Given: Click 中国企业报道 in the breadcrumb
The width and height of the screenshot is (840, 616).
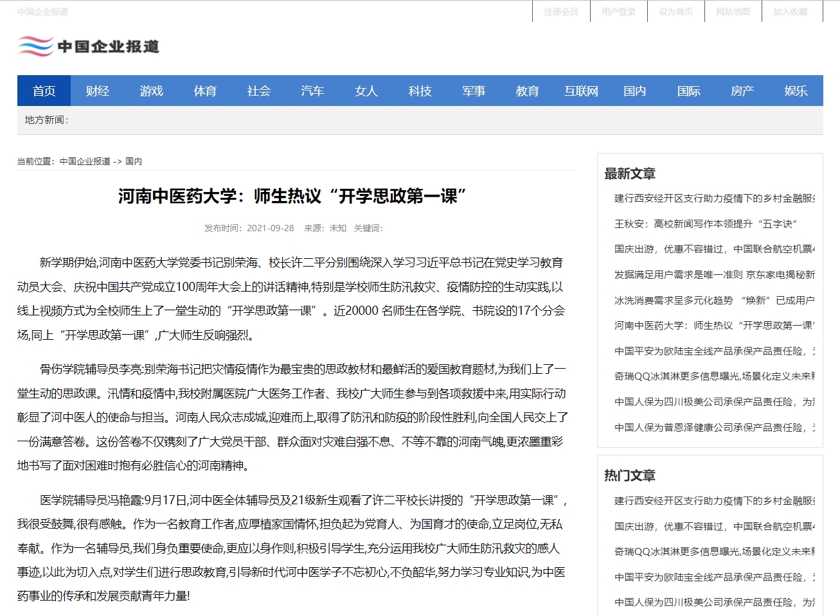Looking at the screenshot, I should point(85,161).
